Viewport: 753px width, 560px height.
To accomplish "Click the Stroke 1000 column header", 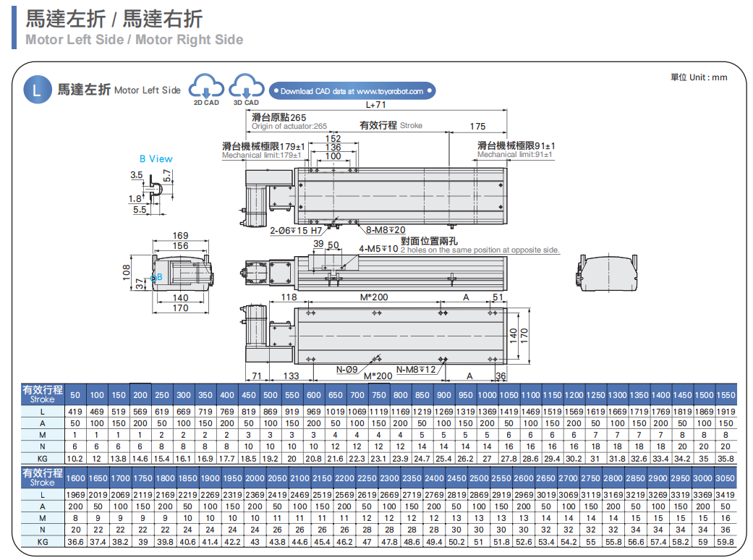I will (487, 395).
